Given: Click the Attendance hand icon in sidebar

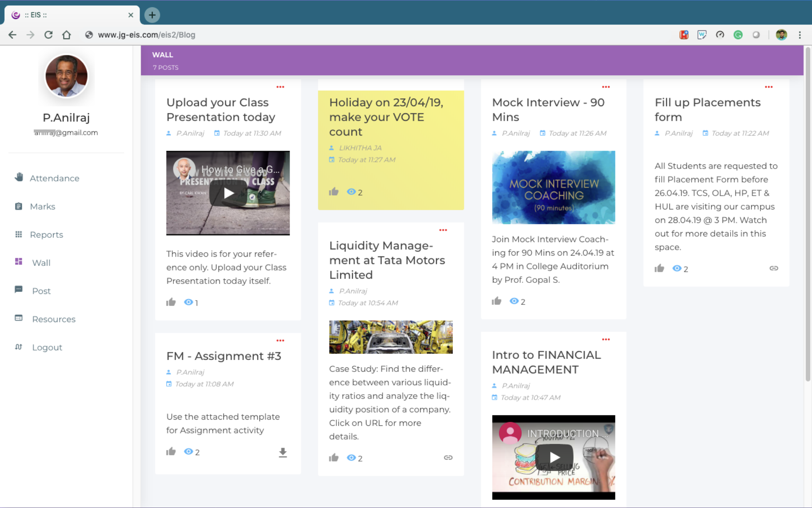Looking at the screenshot, I should (19, 177).
